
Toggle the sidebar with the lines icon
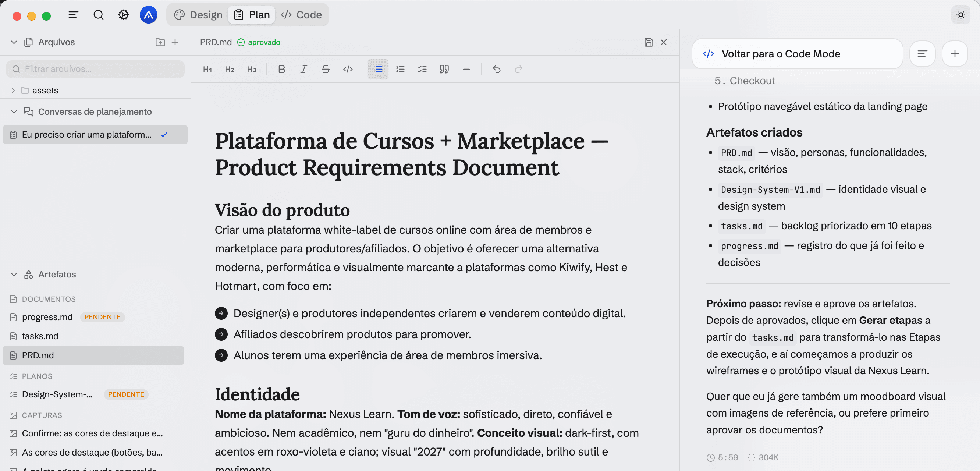[73, 15]
